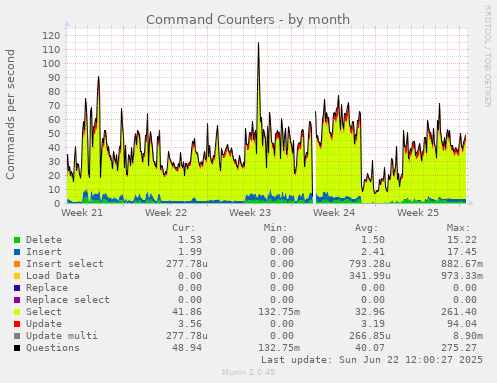497x383 pixels.
Task: Click Load Data max value 973.33m
Action: [x=462, y=276]
